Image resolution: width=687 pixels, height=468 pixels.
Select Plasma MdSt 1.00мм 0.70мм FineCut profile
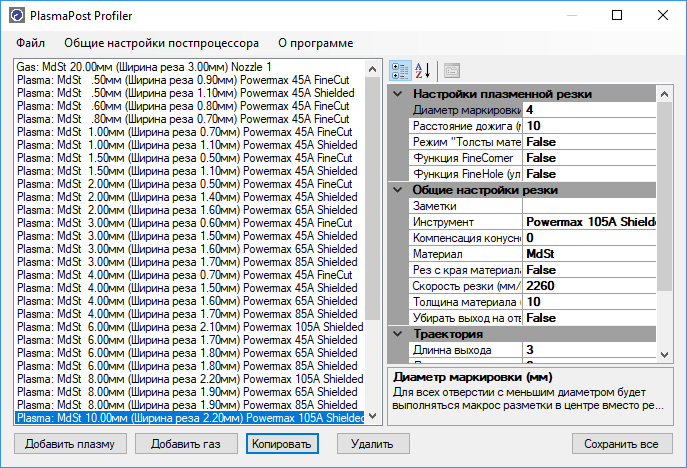click(x=189, y=132)
